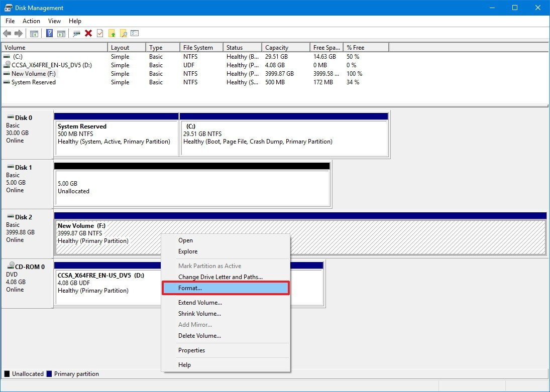Sort by the Type column header

pyautogui.click(x=163, y=47)
